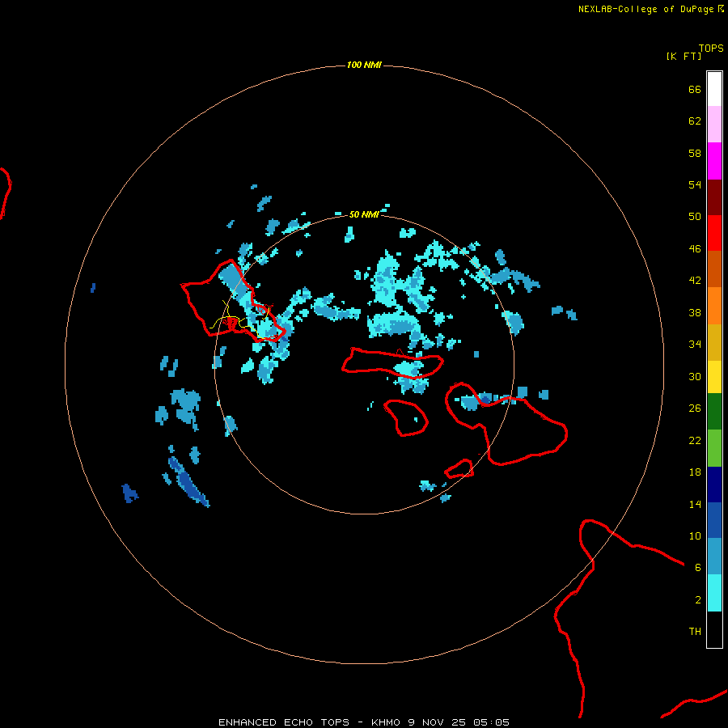Select the medium blue 18 kft swatch
728x728 pixels.
pos(714,520)
